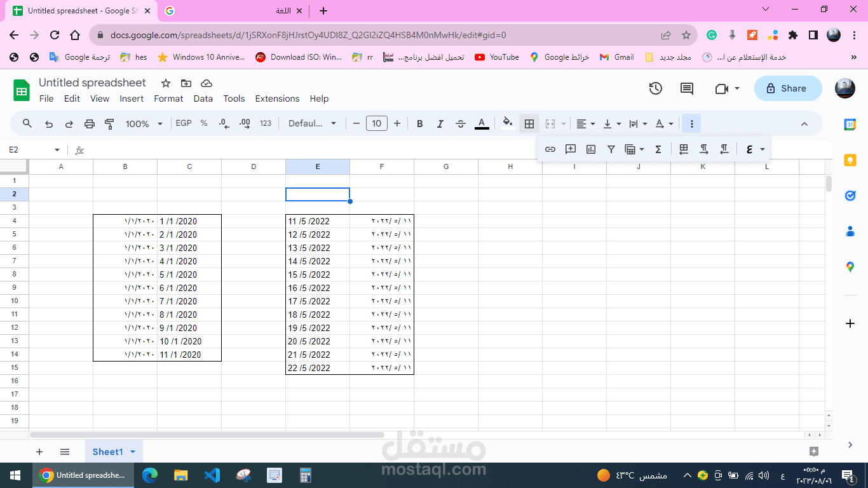Viewport: 868px width, 488px height.
Task: Set cell direction right-to-left
Action: [724, 149]
